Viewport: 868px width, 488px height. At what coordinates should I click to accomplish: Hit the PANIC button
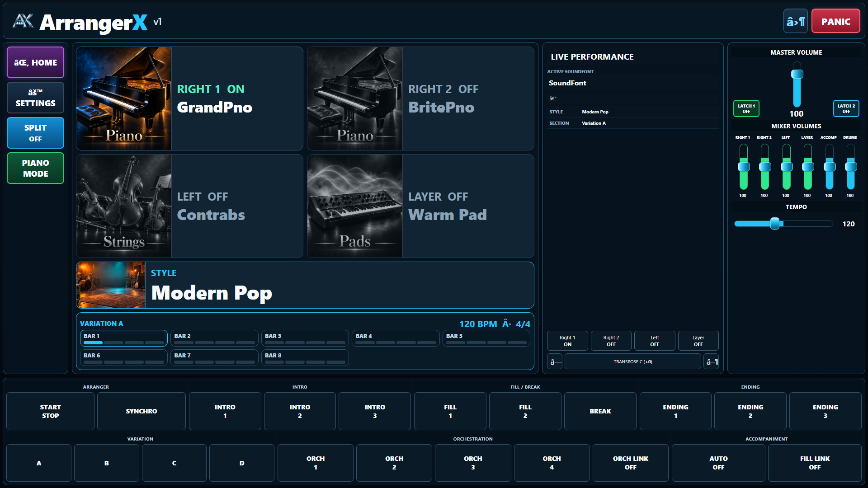pos(835,21)
